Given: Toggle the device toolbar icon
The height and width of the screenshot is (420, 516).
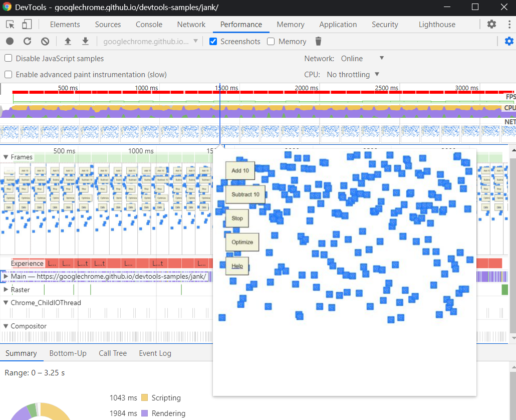Looking at the screenshot, I should pos(27,25).
